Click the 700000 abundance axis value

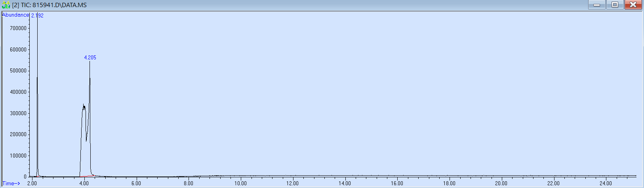pos(19,28)
